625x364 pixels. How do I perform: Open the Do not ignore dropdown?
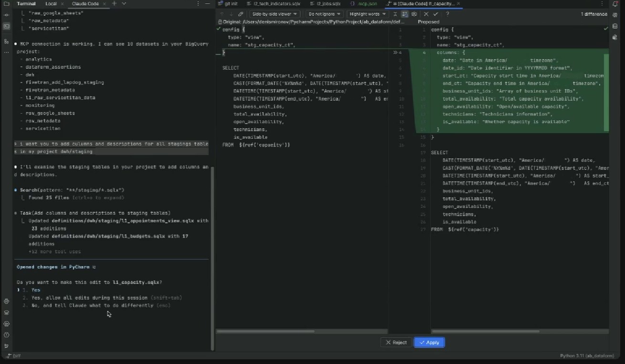coord(324,14)
